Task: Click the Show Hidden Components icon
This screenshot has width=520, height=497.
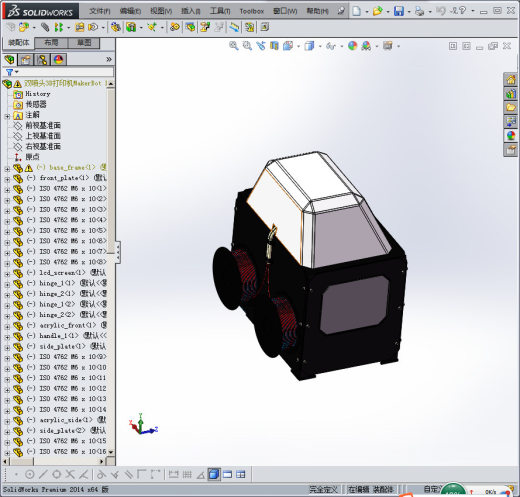Action: 115,27
